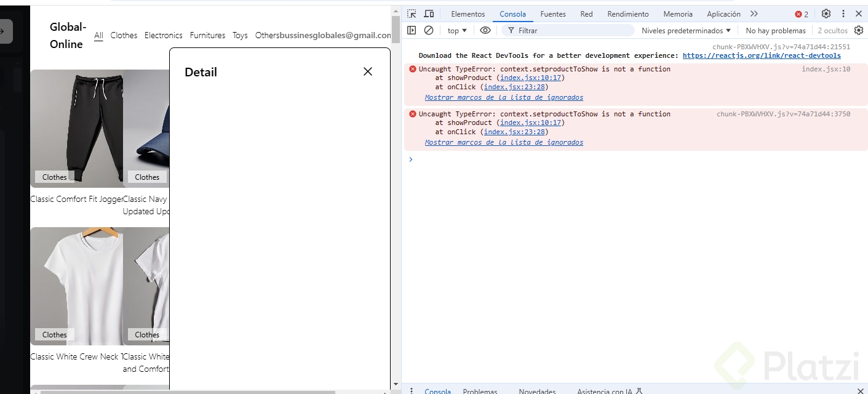Close the DevTools panel
Viewport: 868px width, 394px height.
coord(859,14)
